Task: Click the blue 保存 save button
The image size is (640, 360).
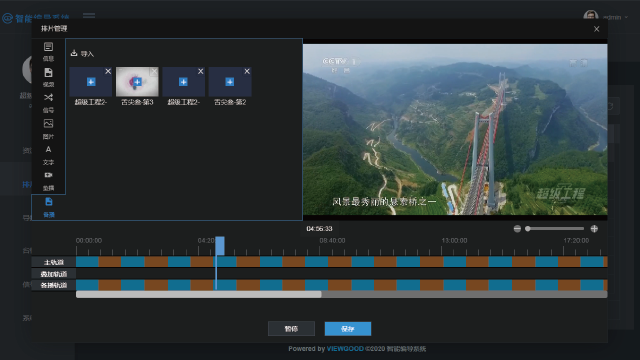Action: 348,329
